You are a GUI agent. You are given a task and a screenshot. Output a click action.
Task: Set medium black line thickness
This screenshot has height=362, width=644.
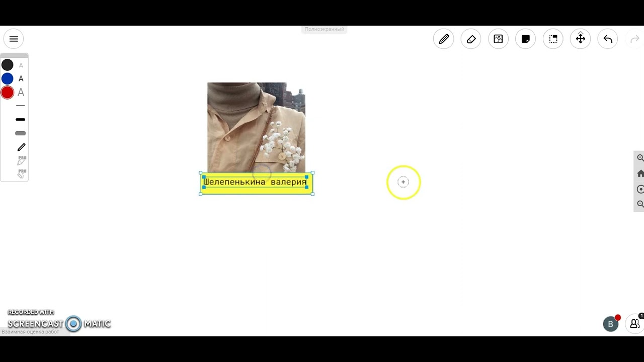[x=20, y=120]
